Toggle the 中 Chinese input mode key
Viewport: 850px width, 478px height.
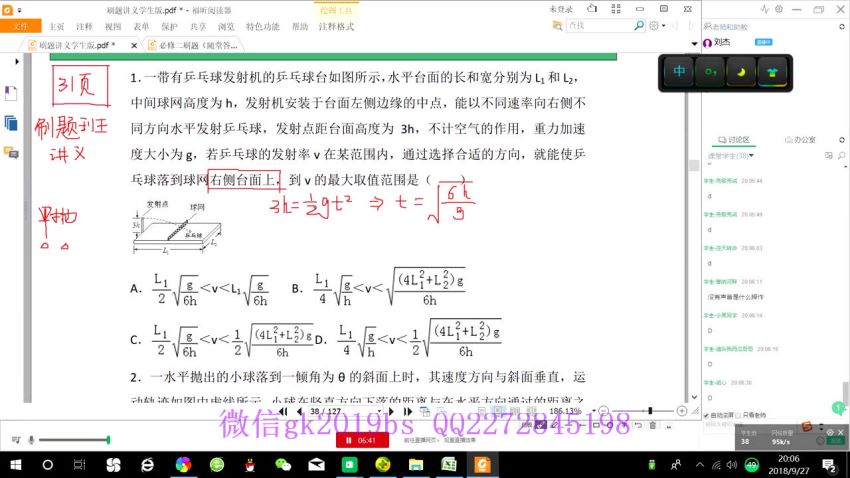pos(679,72)
